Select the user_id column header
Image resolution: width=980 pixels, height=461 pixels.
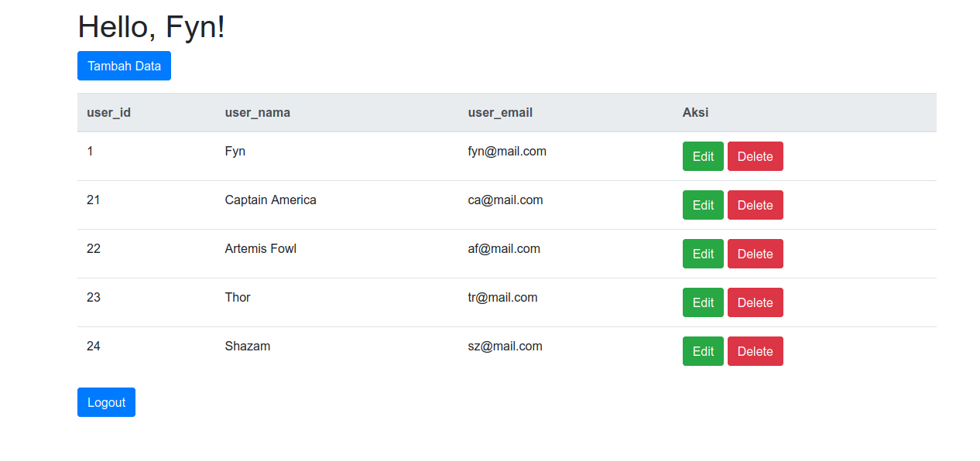click(x=108, y=112)
